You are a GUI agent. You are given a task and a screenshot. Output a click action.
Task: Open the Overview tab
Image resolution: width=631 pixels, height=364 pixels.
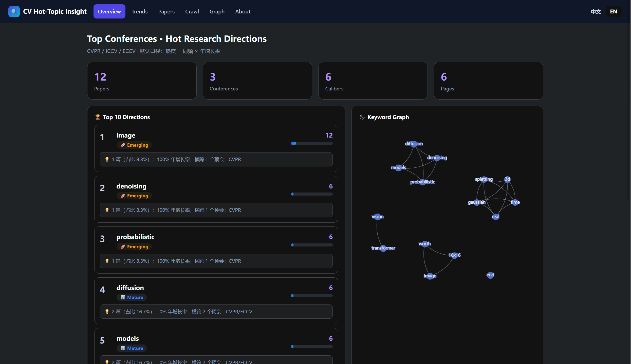pyautogui.click(x=109, y=11)
